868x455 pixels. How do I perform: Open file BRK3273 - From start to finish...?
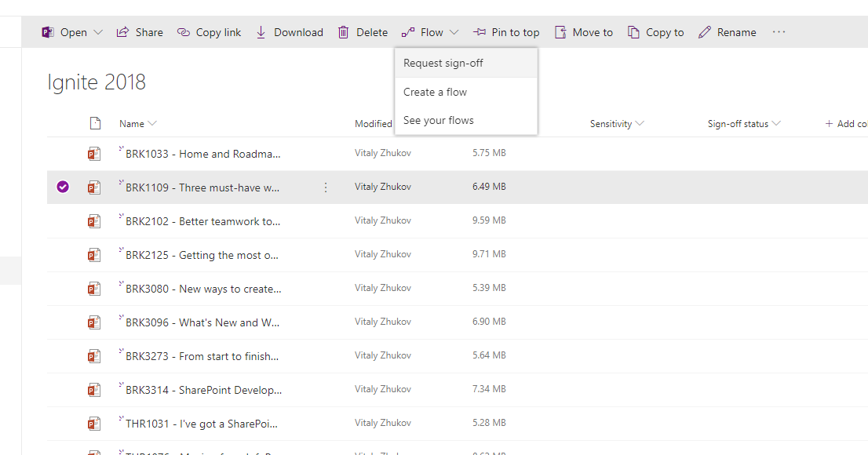coord(202,356)
